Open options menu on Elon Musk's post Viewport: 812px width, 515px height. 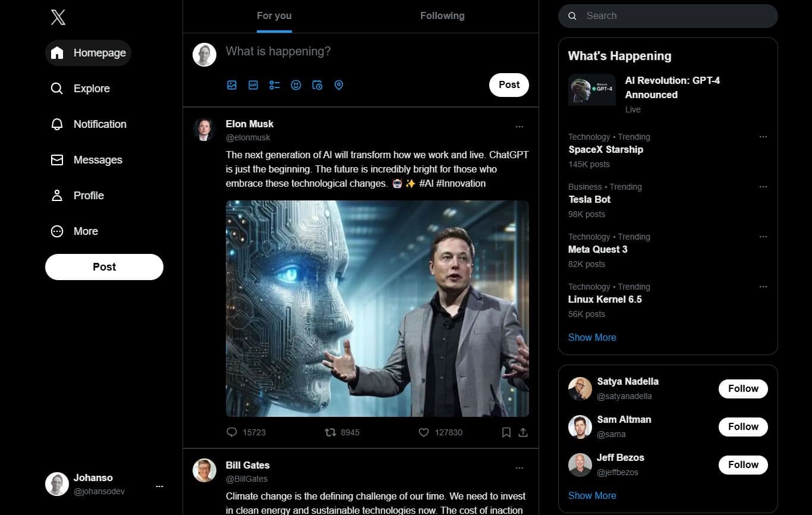520,127
